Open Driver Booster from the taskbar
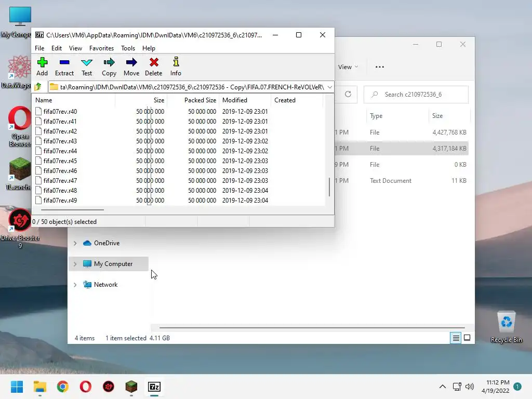 (x=109, y=387)
